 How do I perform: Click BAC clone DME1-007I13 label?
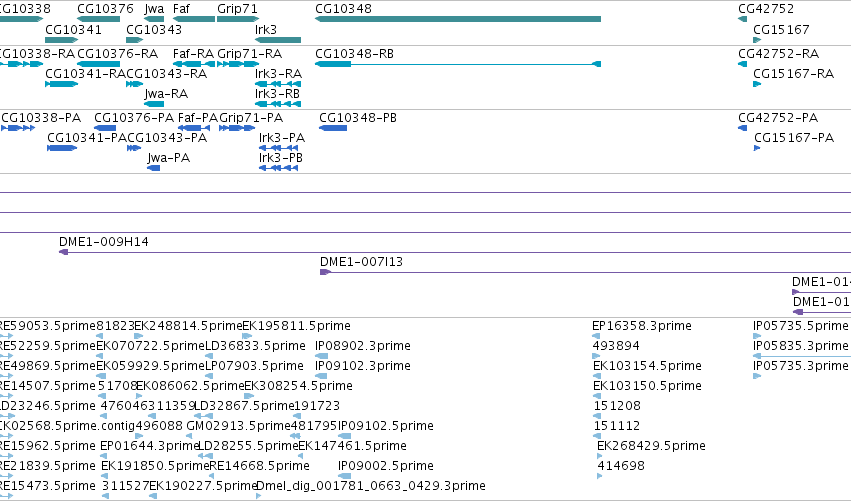[x=361, y=262]
